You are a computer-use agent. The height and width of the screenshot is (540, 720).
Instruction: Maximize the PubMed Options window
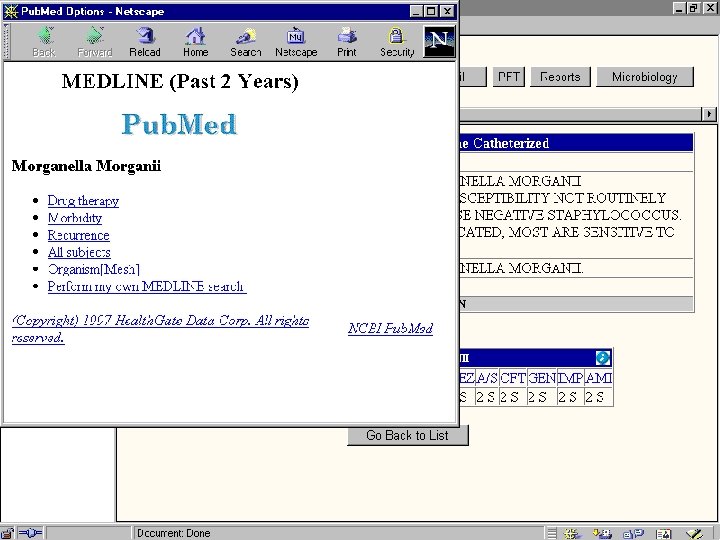431,11
